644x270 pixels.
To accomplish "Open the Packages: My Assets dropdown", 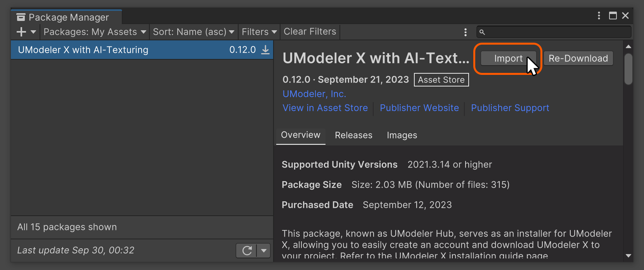I will 95,32.
